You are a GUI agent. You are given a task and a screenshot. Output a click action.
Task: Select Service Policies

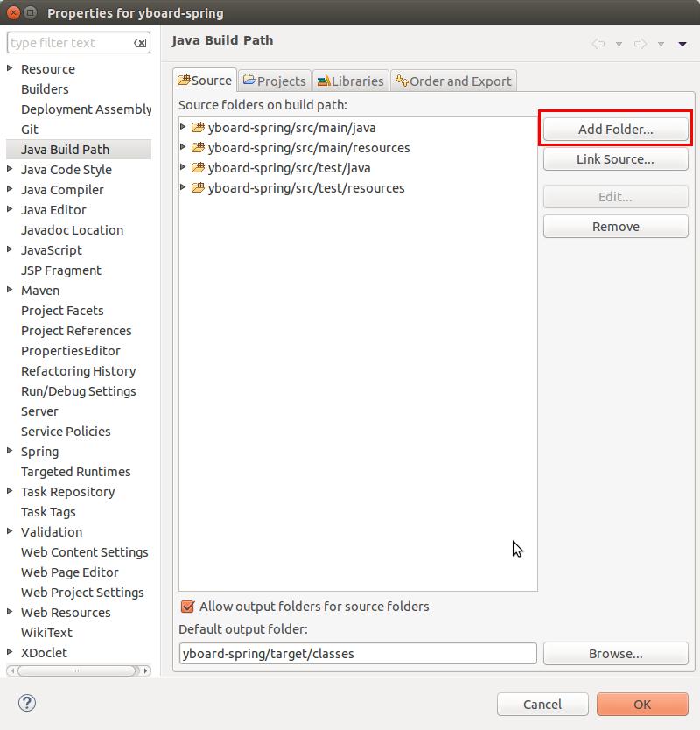(x=66, y=432)
